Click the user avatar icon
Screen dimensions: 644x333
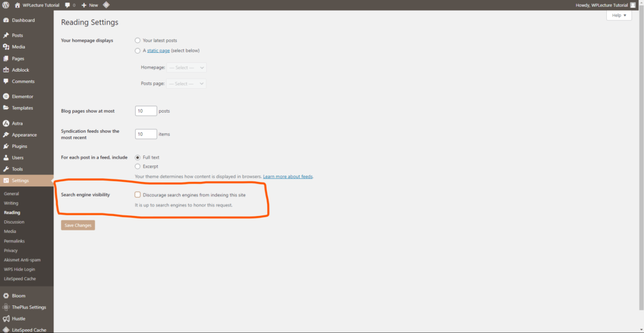click(633, 5)
